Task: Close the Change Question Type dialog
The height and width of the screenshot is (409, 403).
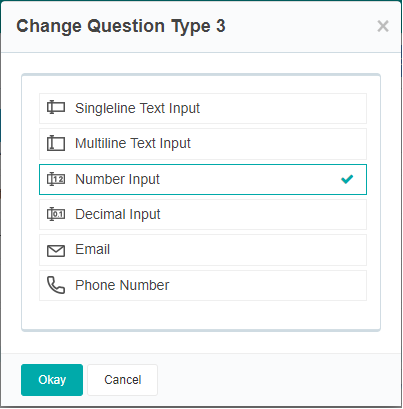Action: click(383, 26)
